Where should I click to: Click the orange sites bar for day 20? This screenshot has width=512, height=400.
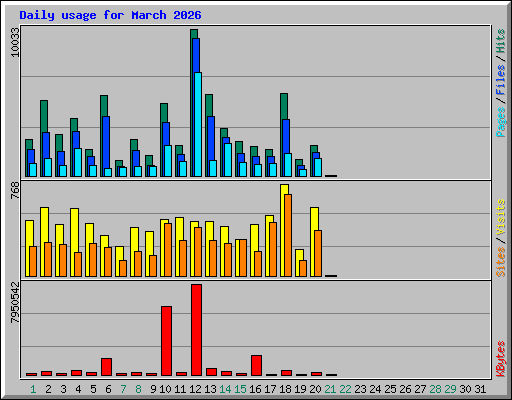coord(318,253)
